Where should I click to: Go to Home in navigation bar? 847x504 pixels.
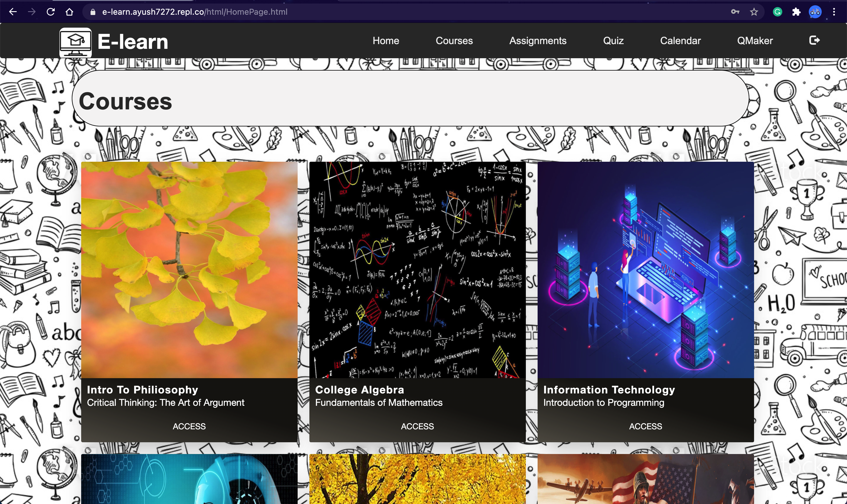[386, 41]
